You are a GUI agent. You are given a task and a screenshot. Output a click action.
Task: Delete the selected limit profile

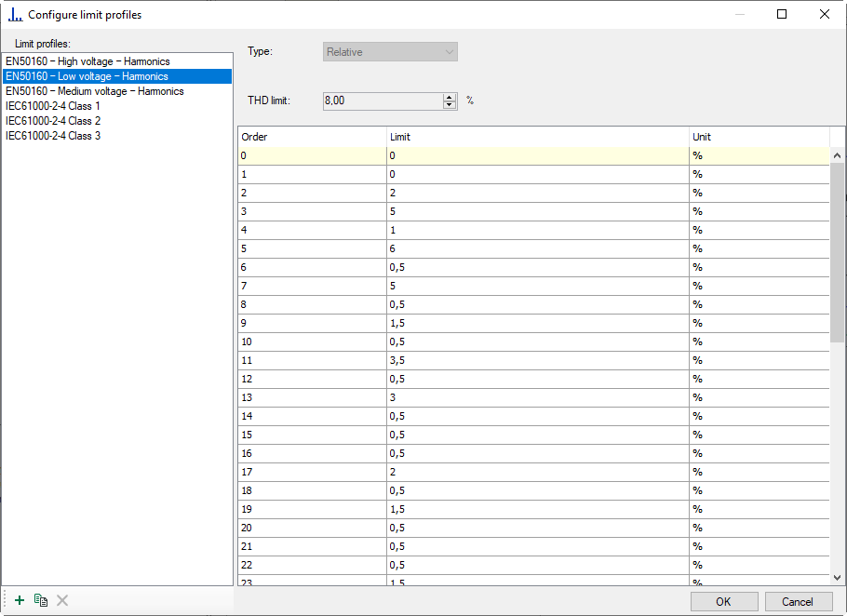[62, 600]
